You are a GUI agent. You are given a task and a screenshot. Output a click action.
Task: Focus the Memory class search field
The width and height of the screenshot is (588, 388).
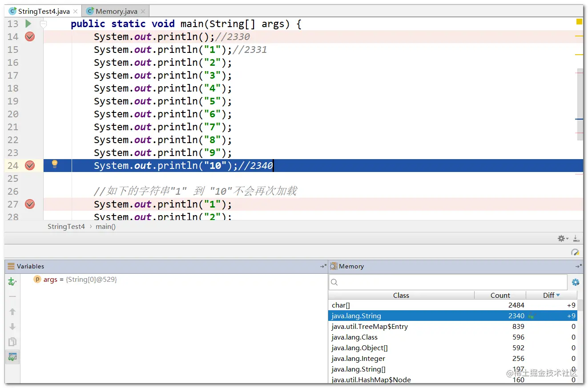click(448, 282)
